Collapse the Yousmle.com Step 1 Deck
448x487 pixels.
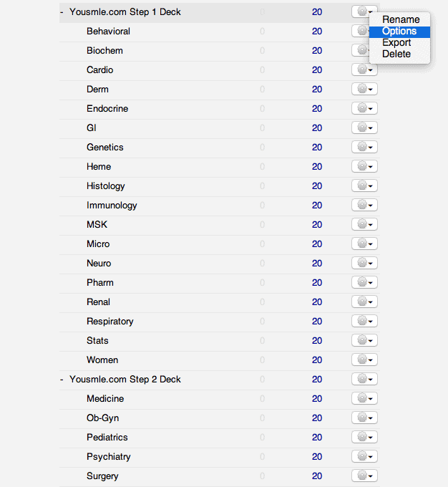[x=62, y=11]
